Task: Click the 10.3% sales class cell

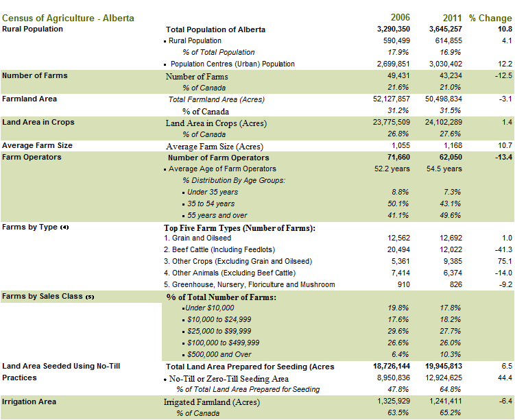Action: 451,354
